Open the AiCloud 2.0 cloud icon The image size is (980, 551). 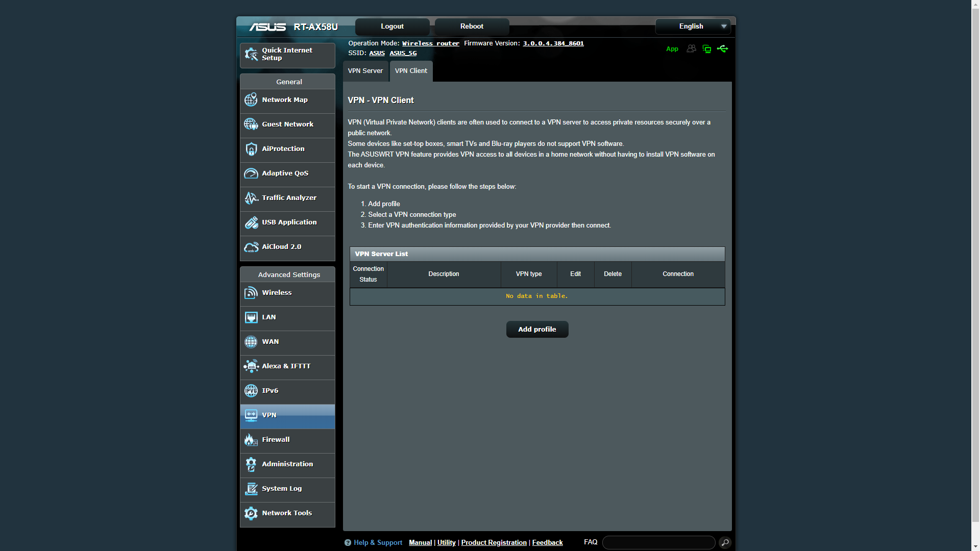click(x=251, y=247)
